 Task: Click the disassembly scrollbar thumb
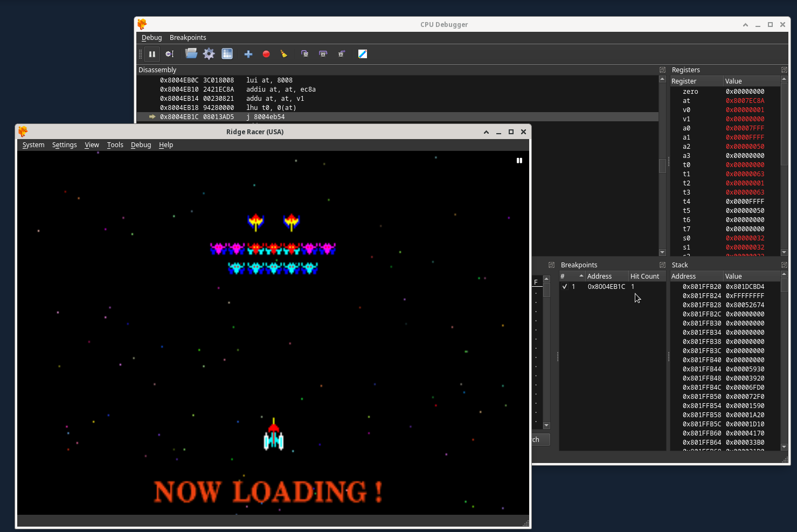point(662,165)
